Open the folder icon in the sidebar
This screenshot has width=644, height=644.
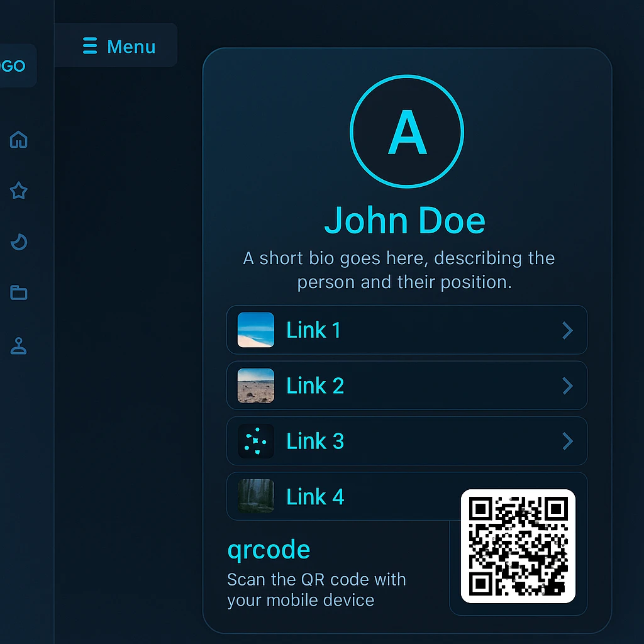19,292
